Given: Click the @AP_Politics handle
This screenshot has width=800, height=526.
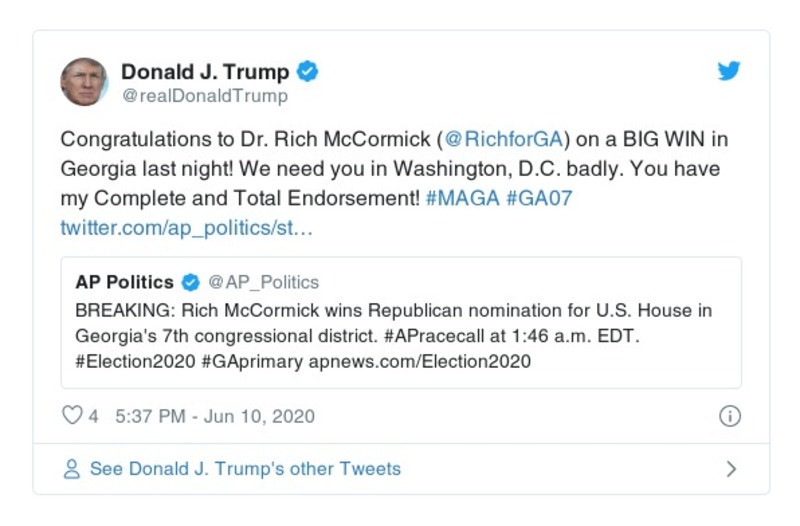Looking at the screenshot, I should [x=263, y=283].
